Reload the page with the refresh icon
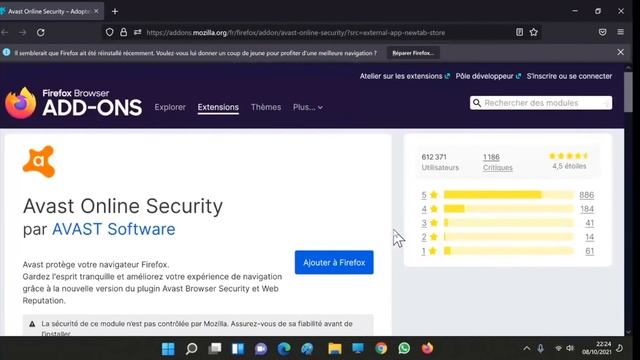 pos(40,32)
